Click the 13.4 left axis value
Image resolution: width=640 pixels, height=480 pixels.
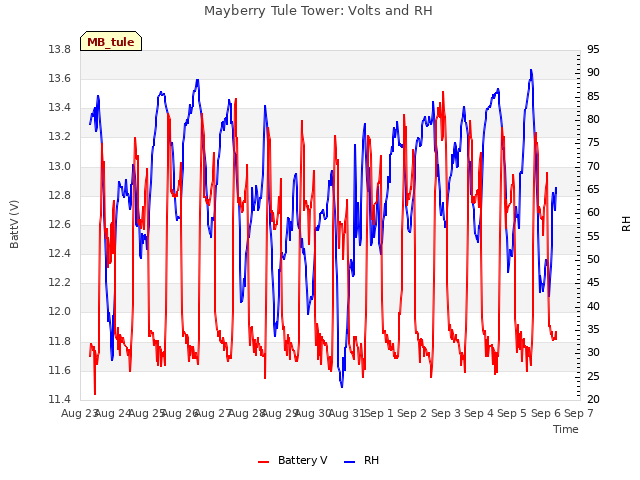coord(60,108)
